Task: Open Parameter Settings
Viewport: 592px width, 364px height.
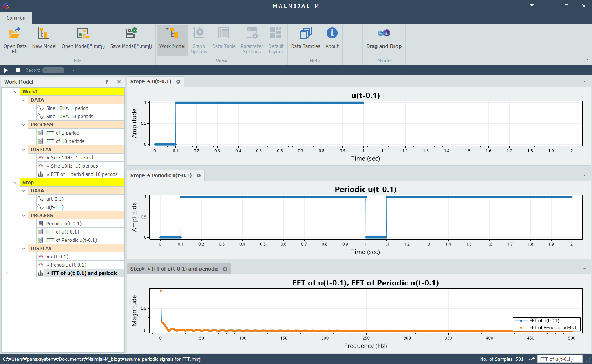Action: tap(252, 40)
